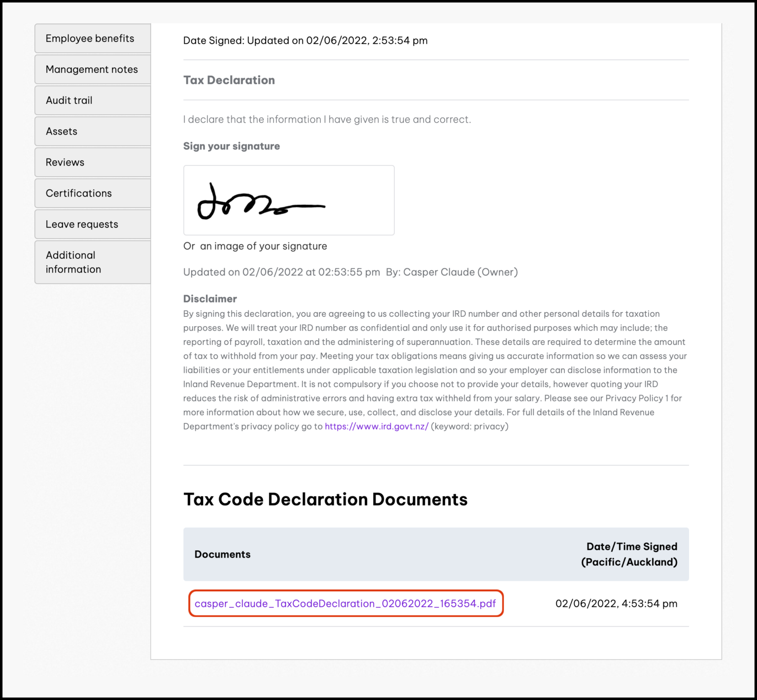
Task: Select the Date Signed timestamp text
Action: (305, 40)
